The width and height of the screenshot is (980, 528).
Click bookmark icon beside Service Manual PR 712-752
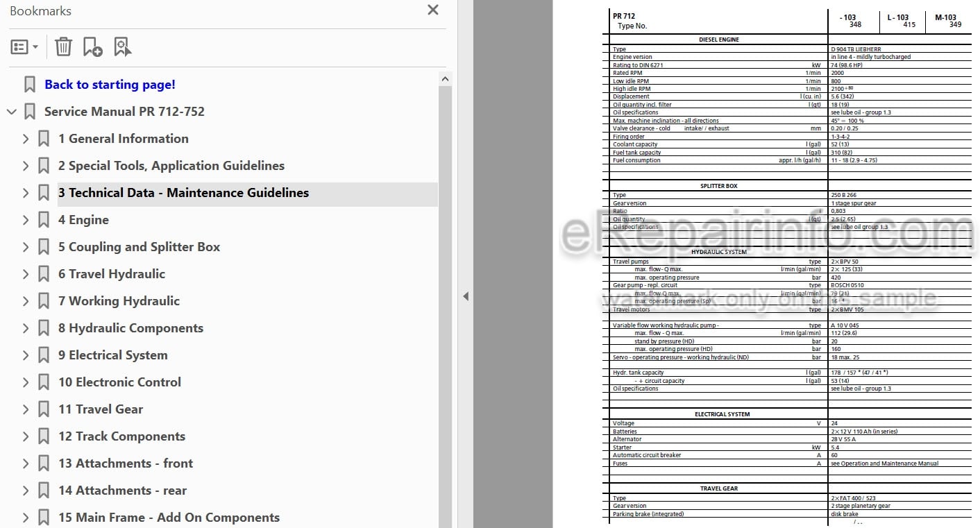30,112
